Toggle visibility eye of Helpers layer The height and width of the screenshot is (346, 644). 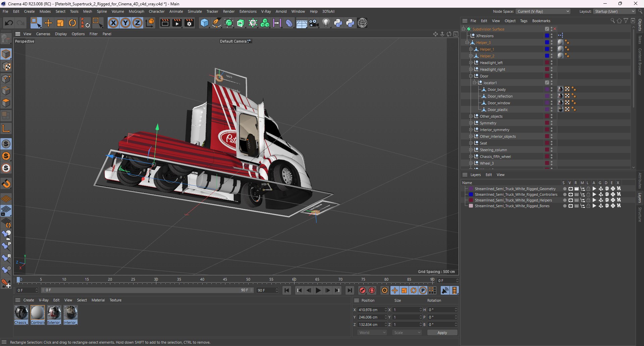coord(571,200)
